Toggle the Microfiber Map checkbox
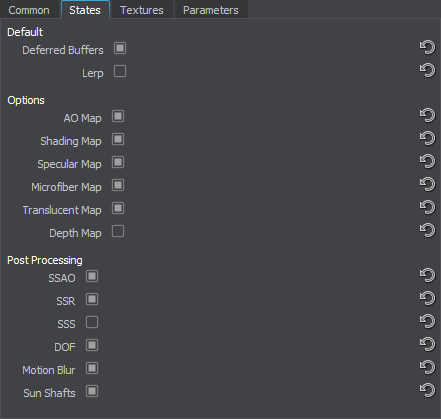The height and width of the screenshot is (419, 441). 118,185
